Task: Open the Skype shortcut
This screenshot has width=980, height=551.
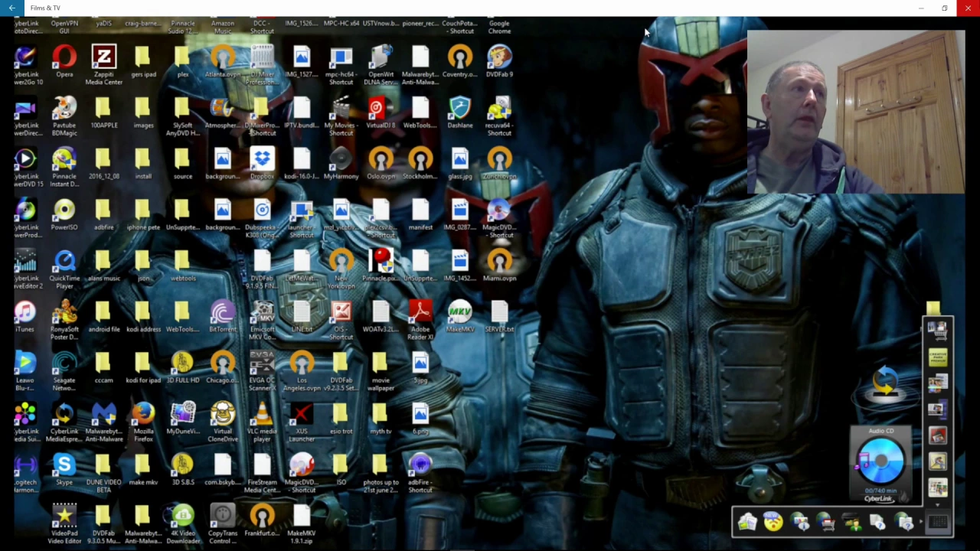Action: pyautogui.click(x=64, y=468)
